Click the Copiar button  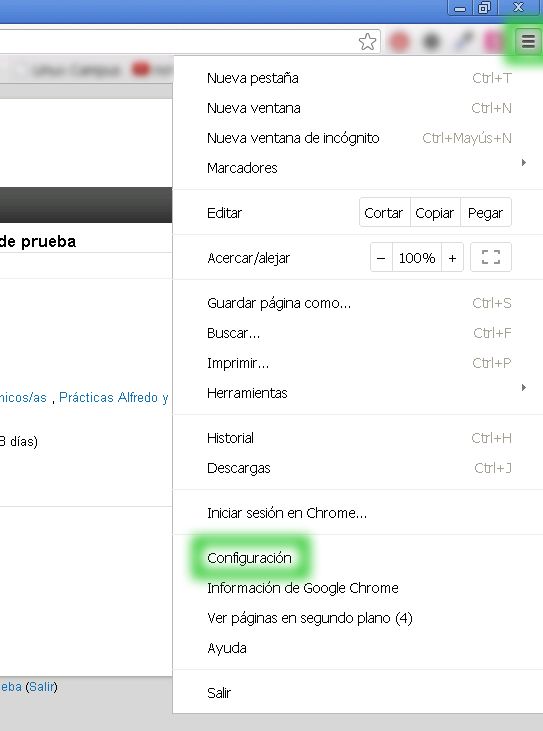coord(435,213)
